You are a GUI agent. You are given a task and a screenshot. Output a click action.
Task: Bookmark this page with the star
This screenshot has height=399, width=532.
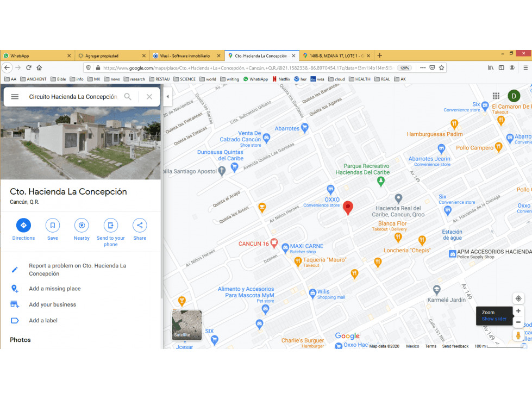(441, 67)
